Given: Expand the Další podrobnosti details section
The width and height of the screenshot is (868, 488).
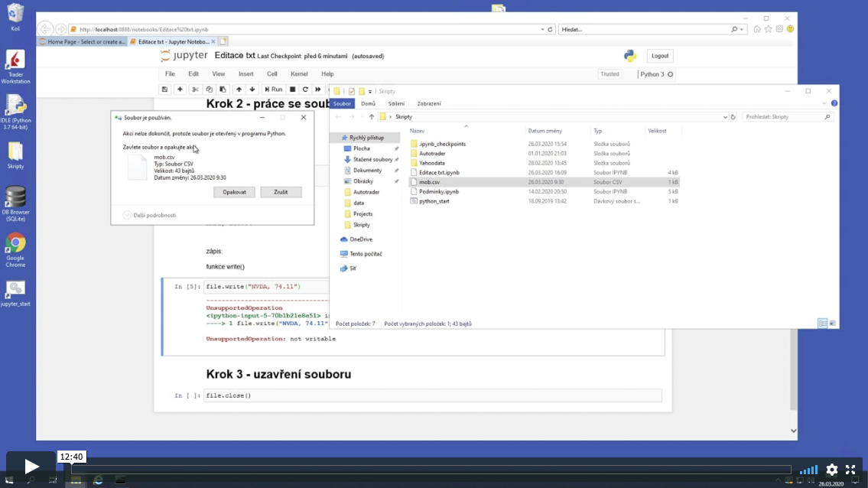Looking at the screenshot, I should [x=128, y=215].
